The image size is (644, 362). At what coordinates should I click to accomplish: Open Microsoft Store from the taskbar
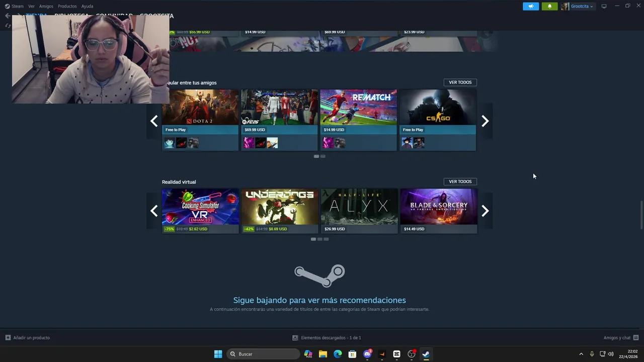(352, 354)
